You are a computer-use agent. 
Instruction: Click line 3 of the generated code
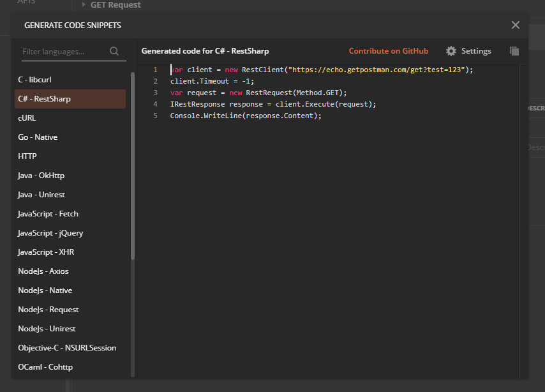pyautogui.click(x=258, y=93)
